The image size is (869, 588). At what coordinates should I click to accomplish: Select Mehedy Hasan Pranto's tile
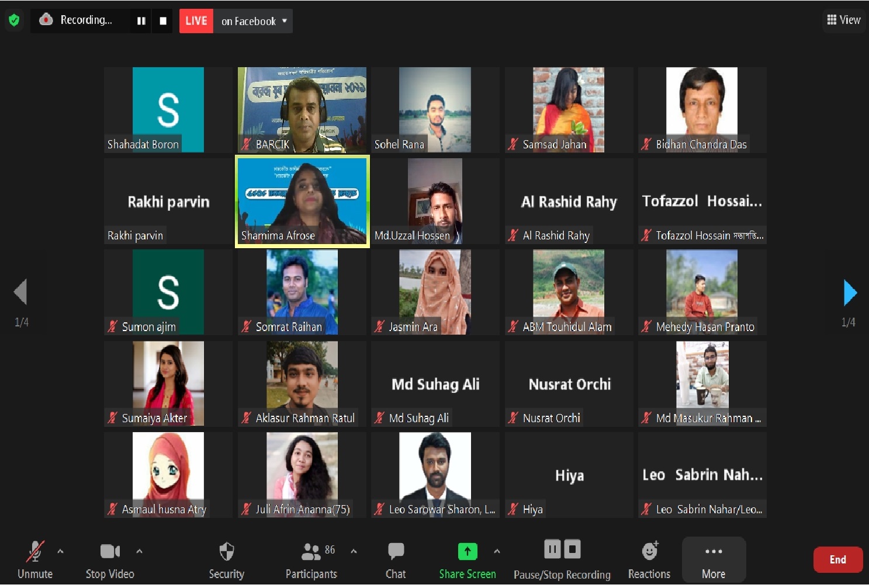[x=702, y=292]
